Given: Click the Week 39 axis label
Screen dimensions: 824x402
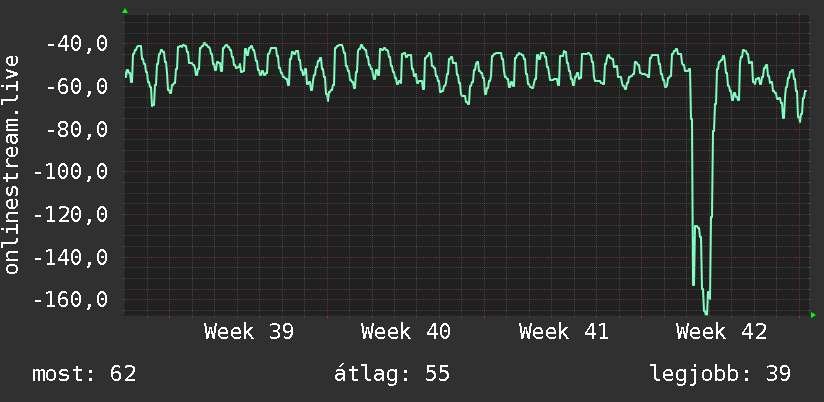Looking at the screenshot, I should [x=249, y=332].
